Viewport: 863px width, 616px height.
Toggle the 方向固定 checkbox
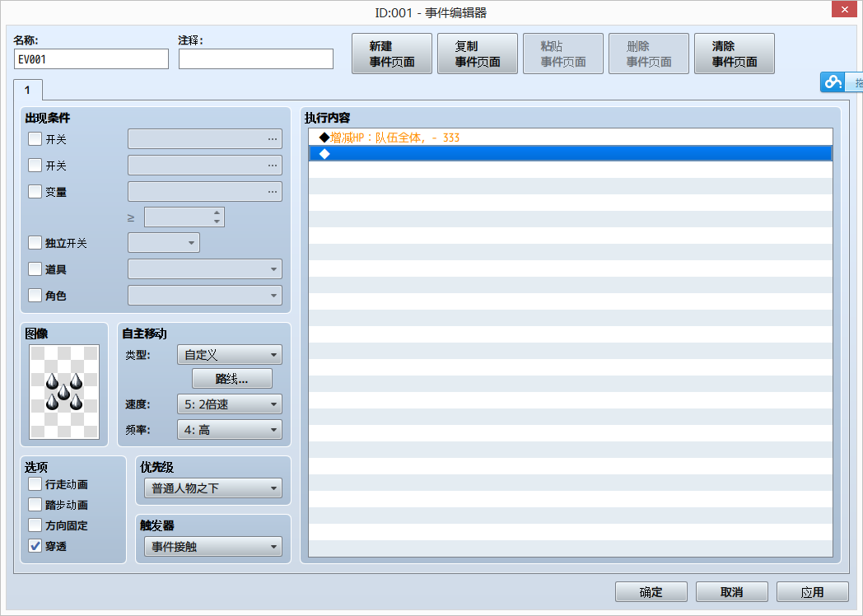pyautogui.click(x=35, y=525)
